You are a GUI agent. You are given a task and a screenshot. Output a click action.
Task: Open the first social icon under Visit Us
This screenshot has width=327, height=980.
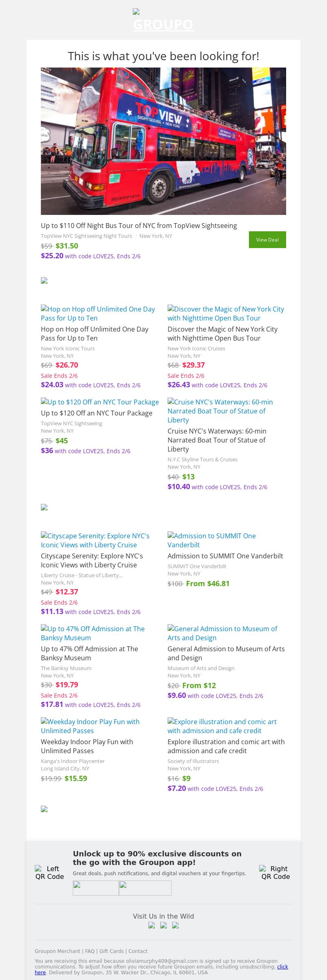click(x=152, y=925)
